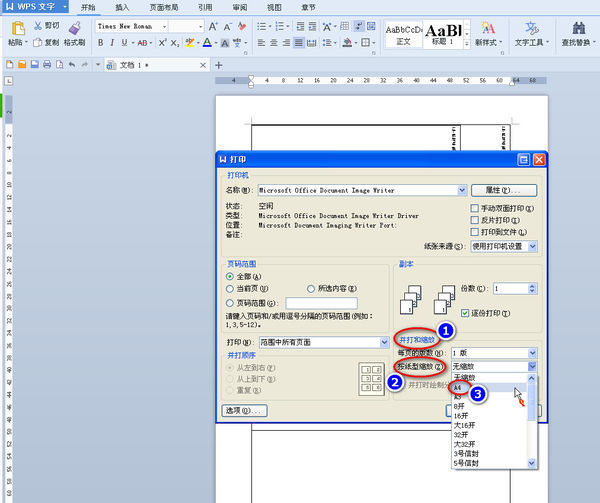Toggle Italic formatting

coord(112,43)
